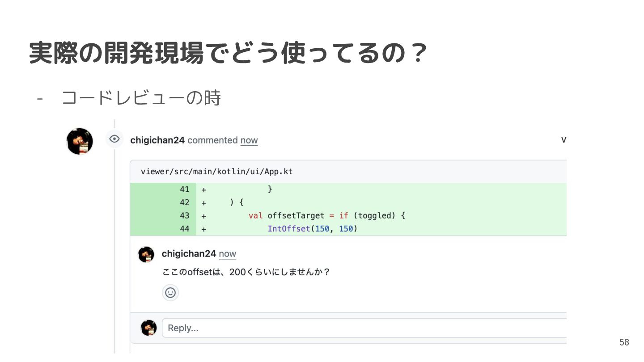
Task: Select diff line number 42
Action: click(x=185, y=202)
